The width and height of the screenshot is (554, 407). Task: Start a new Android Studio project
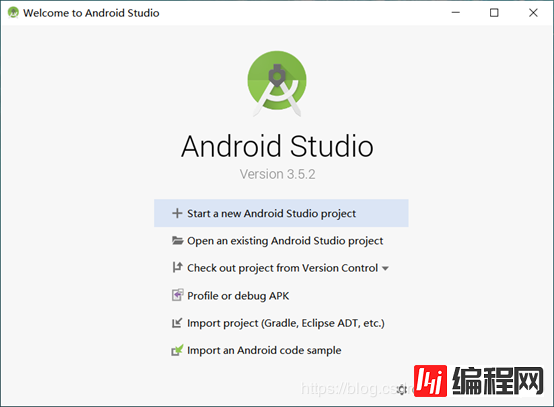(281, 213)
